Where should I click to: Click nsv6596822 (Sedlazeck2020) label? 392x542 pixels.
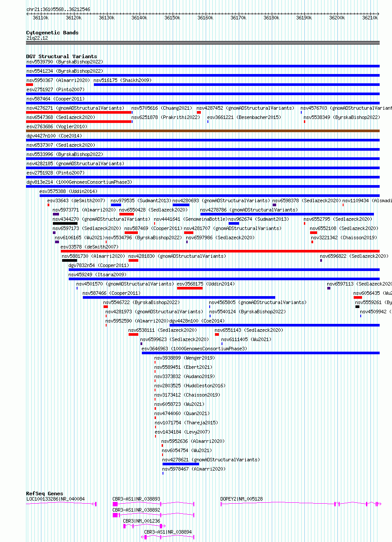[x=355, y=256]
